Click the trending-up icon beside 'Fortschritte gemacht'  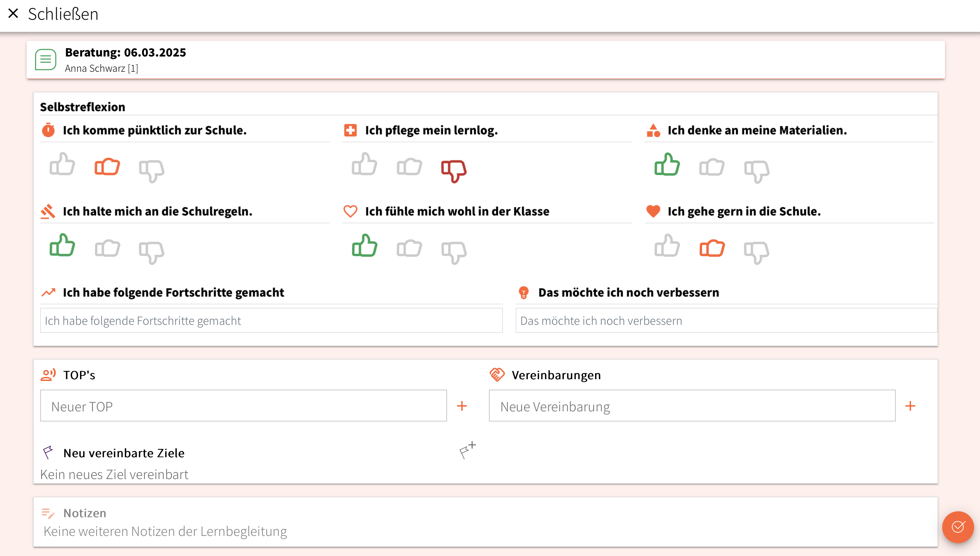point(49,292)
